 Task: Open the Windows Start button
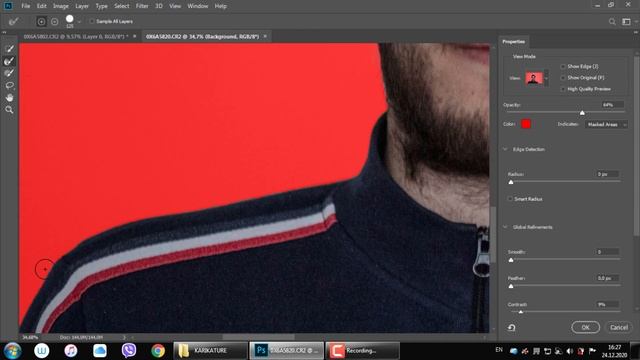coord(12,351)
